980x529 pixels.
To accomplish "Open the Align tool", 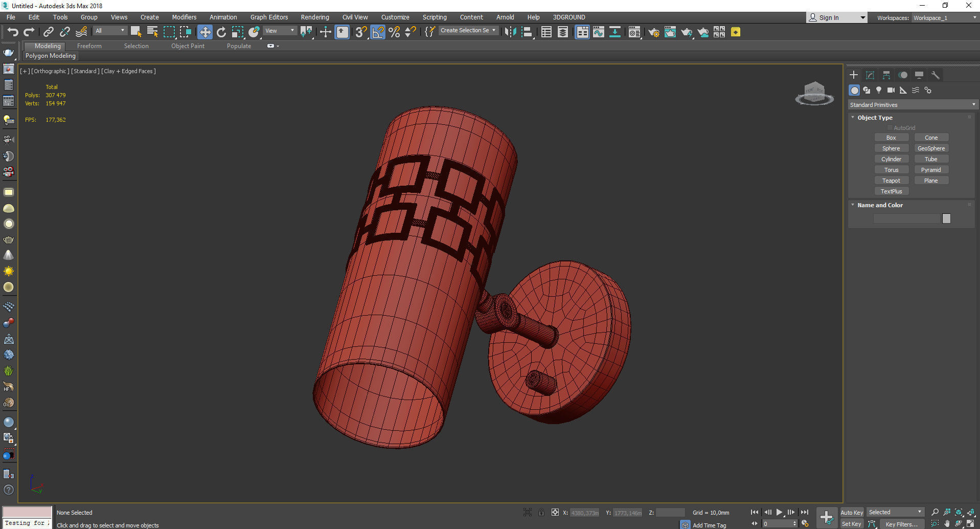I will pos(527,32).
